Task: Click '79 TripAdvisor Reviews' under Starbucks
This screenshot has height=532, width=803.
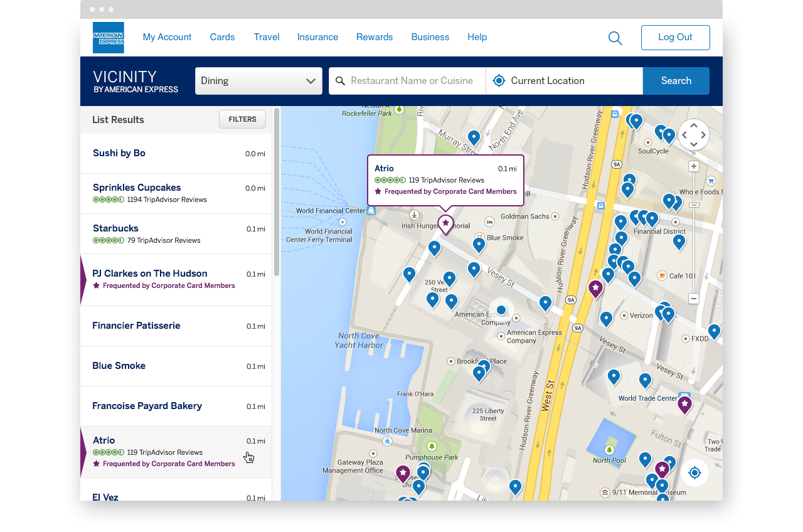Action: point(164,240)
